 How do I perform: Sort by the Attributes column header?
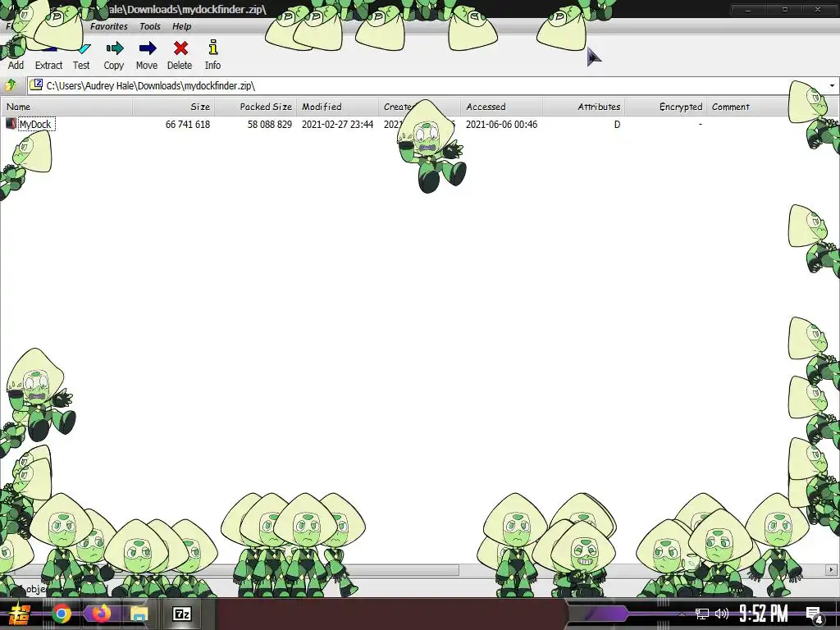tap(583, 107)
